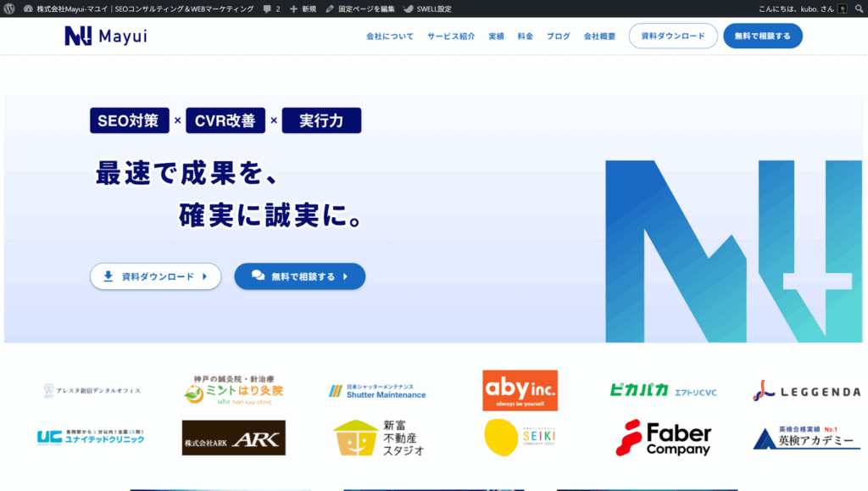The width and height of the screenshot is (868, 491).
Task: Open the 料金 page link
Action: [x=525, y=36]
